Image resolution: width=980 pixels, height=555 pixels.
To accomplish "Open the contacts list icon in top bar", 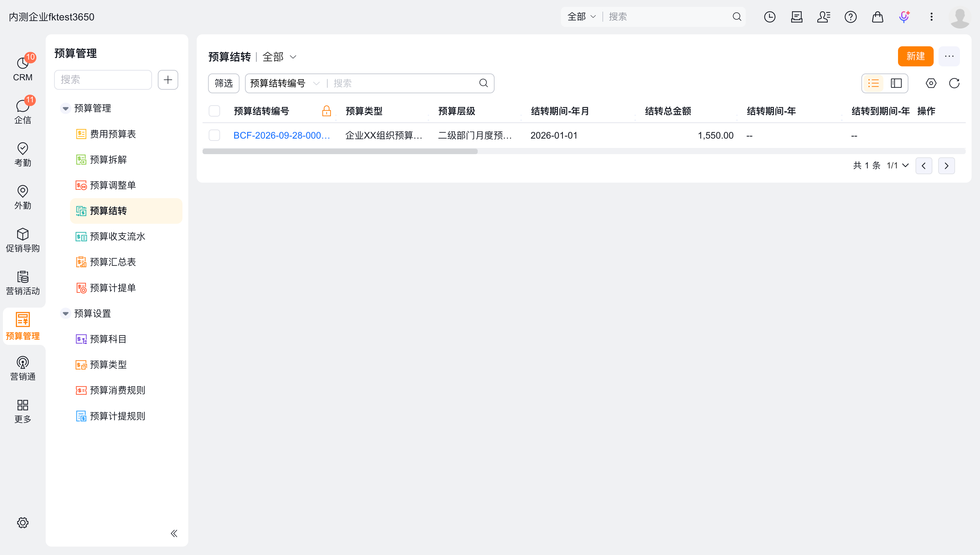I will [823, 17].
